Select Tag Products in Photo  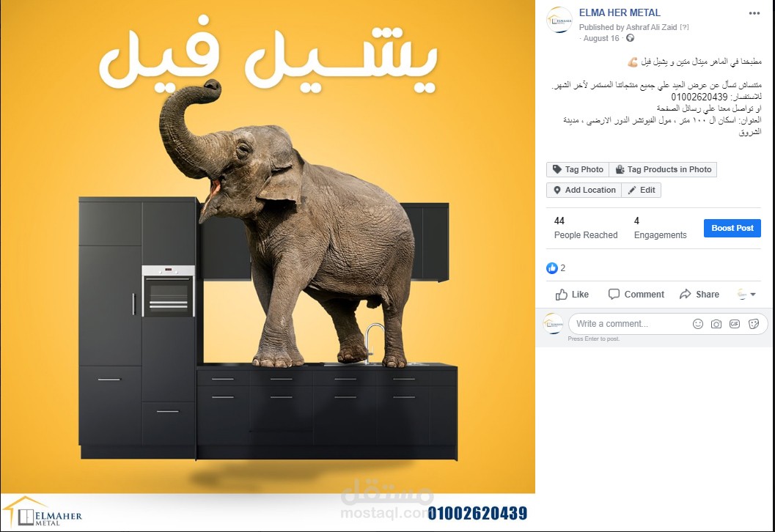tap(663, 169)
